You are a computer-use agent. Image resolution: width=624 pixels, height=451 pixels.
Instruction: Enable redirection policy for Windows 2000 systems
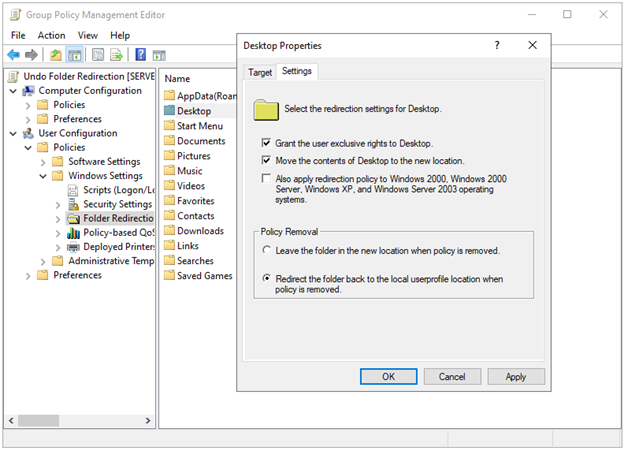266,178
